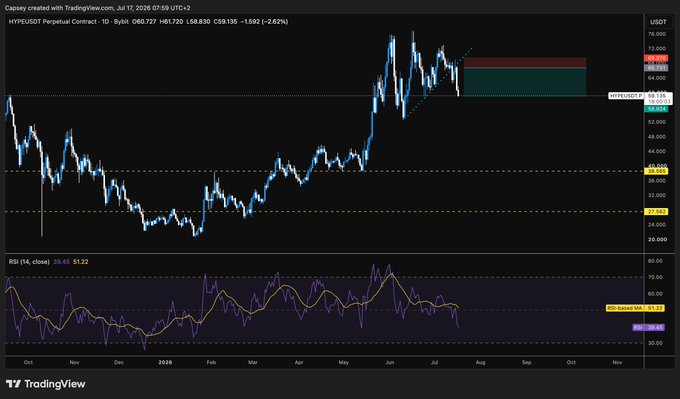Click the red stop-loss zone of short position
The image size is (680, 399).
(x=525, y=62)
